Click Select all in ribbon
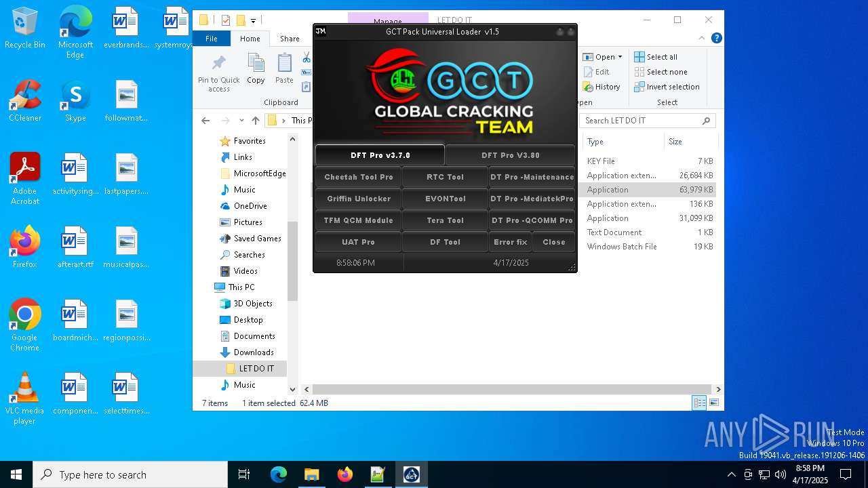868x488 pixels. coord(656,57)
